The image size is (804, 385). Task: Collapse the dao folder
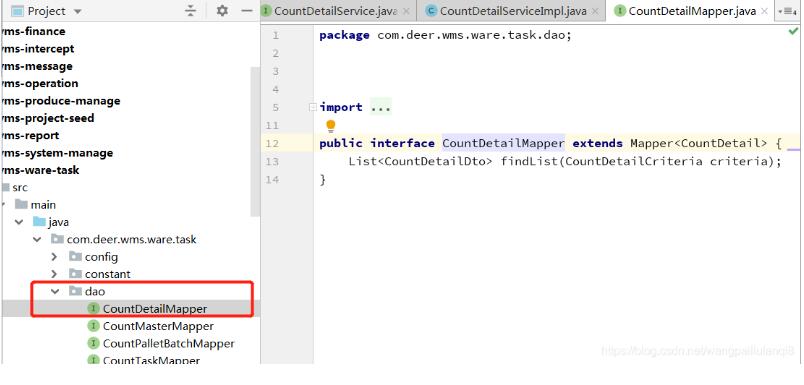(x=55, y=291)
